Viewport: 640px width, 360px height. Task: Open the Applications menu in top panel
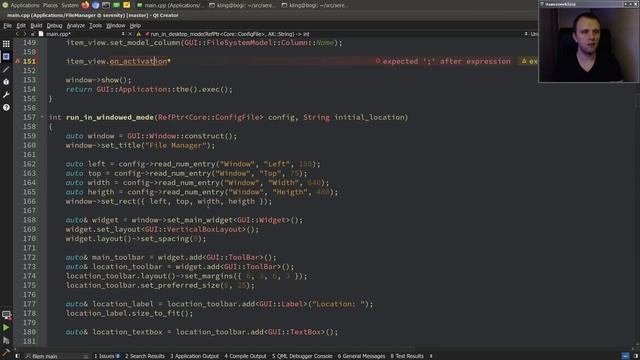coord(25,5)
